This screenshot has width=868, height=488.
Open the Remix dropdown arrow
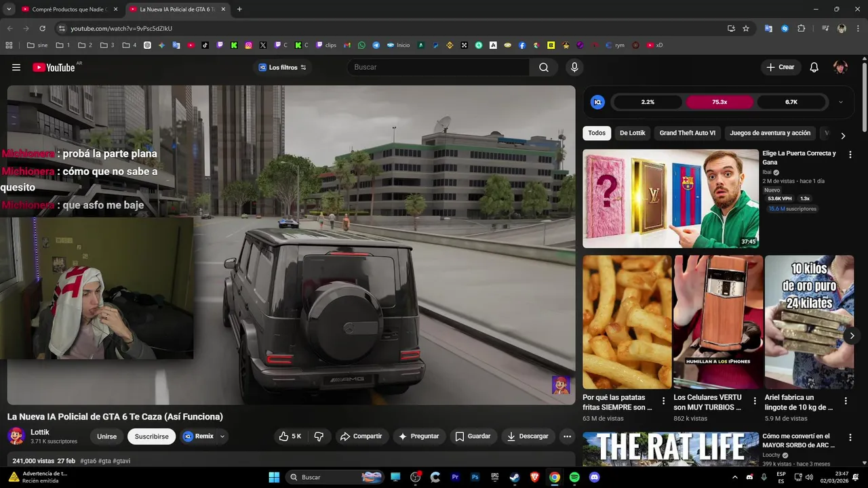[x=222, y=436]
